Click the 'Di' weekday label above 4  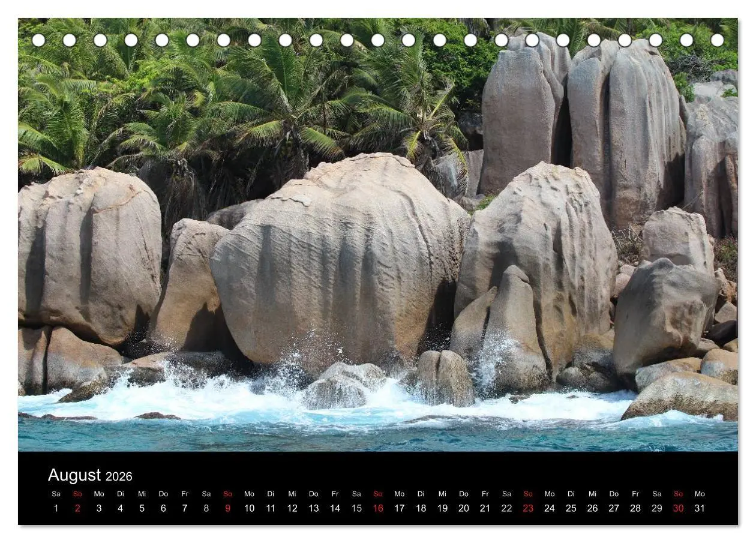[121, 494]
